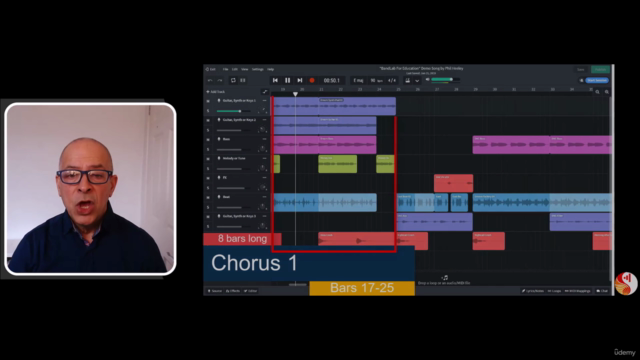The height and width of the screenshot is (360, 640).
Task: Click the instrument icon on the Bass track
Action: coord(219,139)
